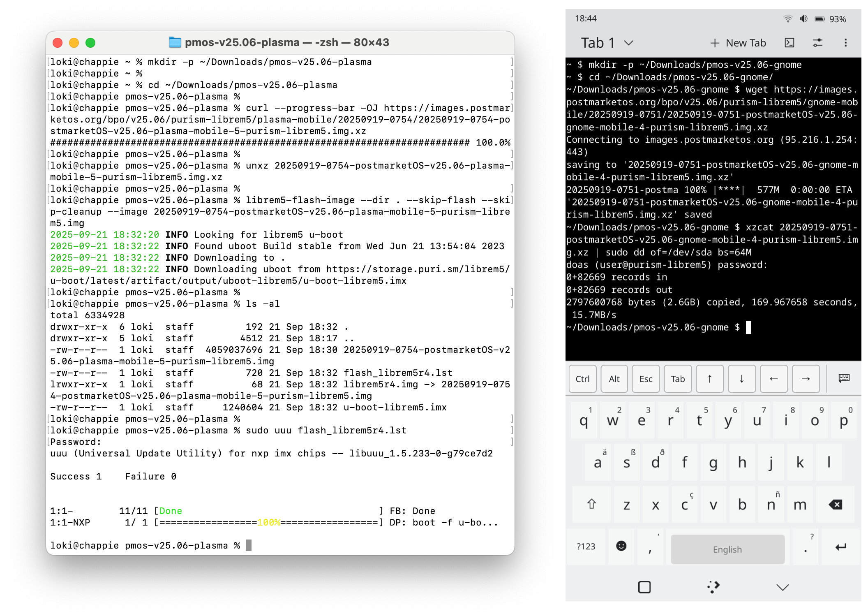Open the terminal preferences sliders icon

click(817, 43)
